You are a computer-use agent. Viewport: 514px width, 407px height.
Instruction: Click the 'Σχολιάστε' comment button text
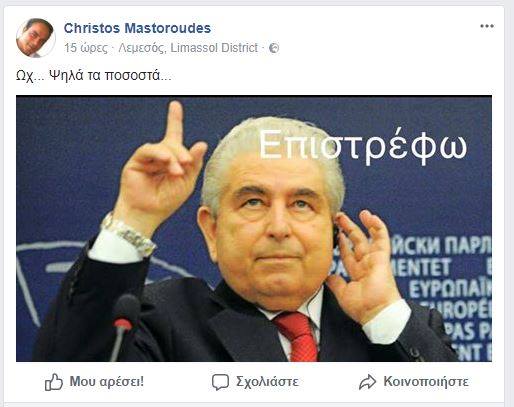267,382
